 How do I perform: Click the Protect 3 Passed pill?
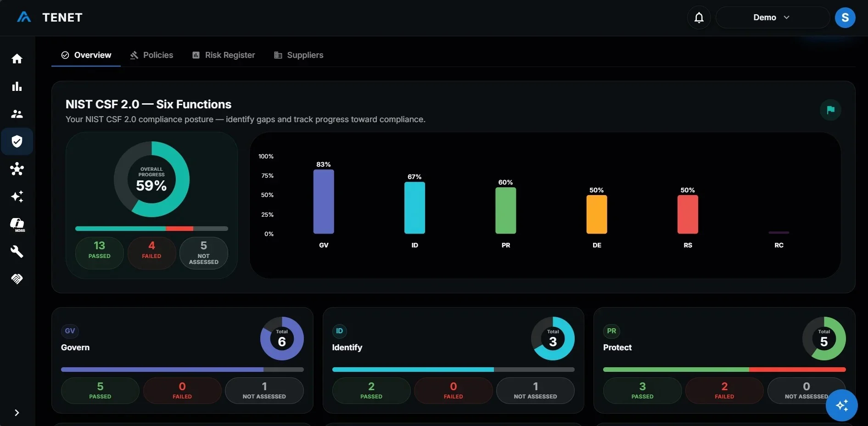642,390
